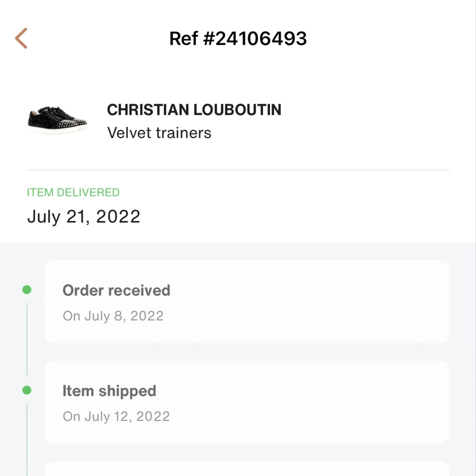Click the timeline line below Item shipped dot

[x=27, y=440]
